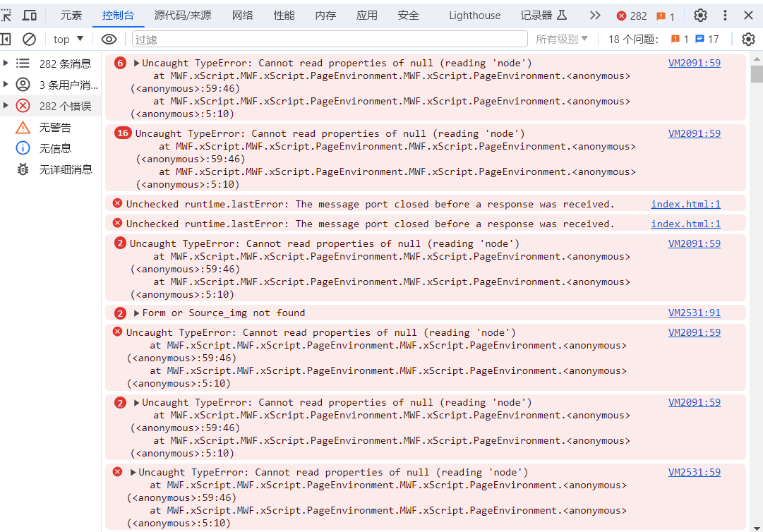
Task: Click the error icon of the first runtime.lastError
Action: 117,203
